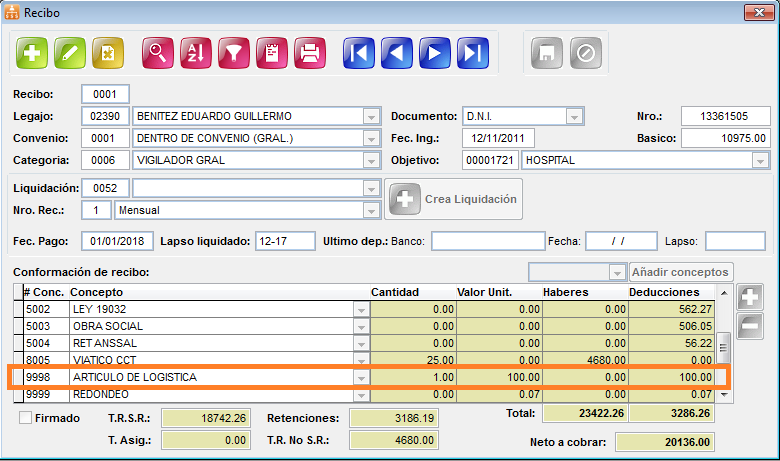Viewport: 780px width, 461px height.
Task: Open the dropdown next to Añadir conceptos
Action: (617, 273)
